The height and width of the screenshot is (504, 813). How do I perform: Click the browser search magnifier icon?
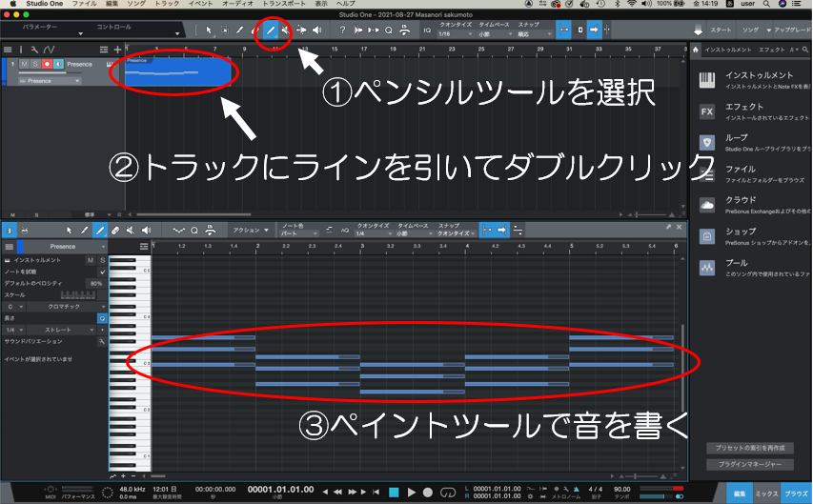pos(805,50)
